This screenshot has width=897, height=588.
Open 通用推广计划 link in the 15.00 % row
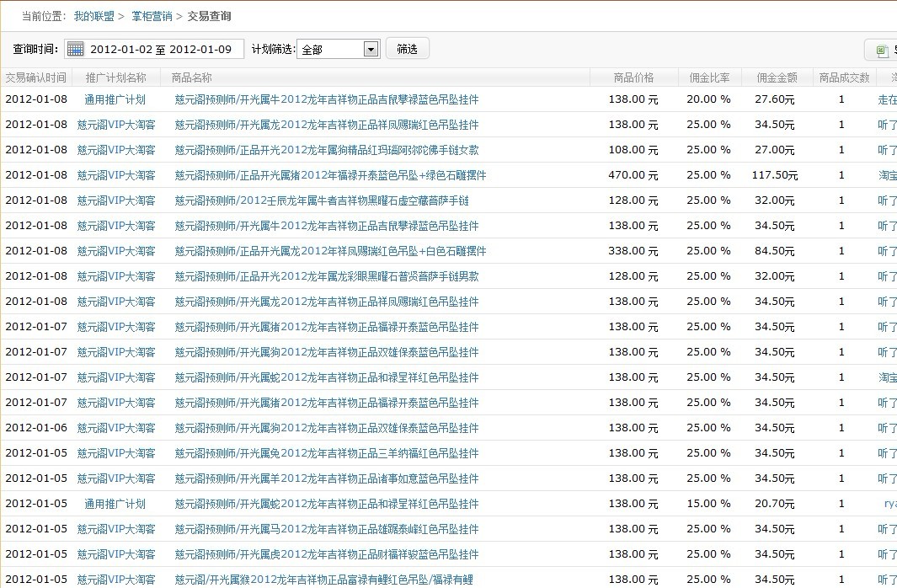tap(115, 504)
